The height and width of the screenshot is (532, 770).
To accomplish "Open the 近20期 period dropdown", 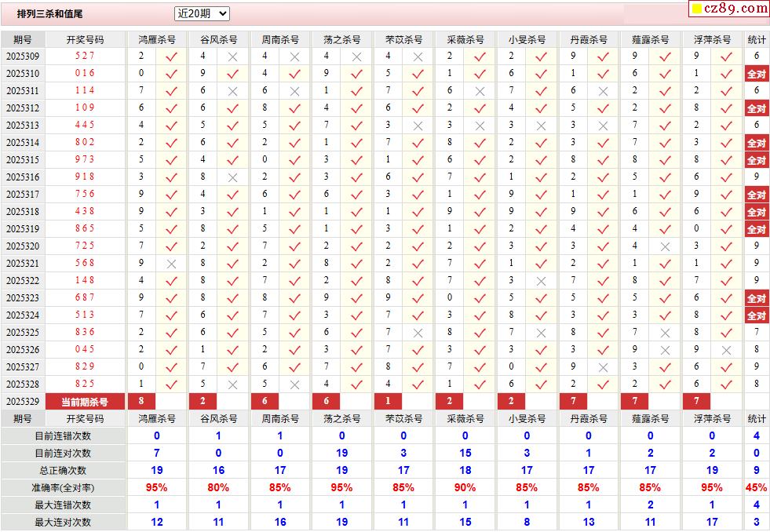I will 202,13.
